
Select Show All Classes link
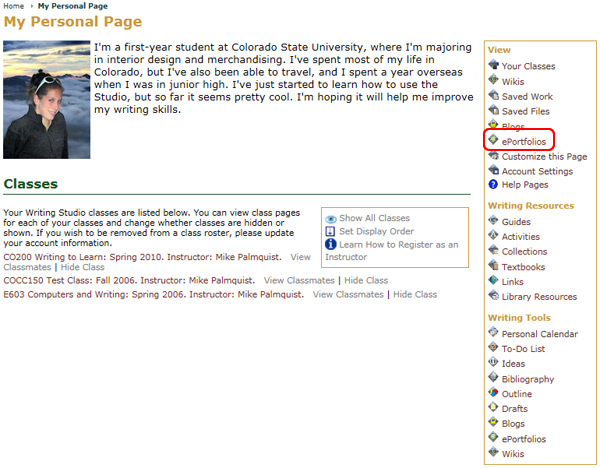click(374, 218)
